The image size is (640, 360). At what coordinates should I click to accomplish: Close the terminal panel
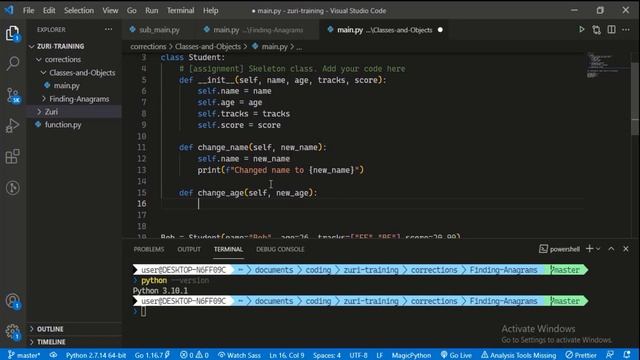[x=626, y=249]
